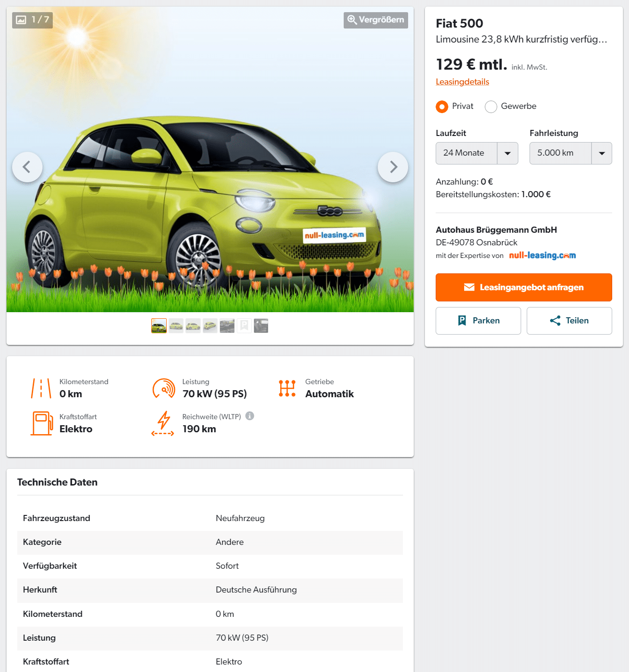629x672 pixels.
Task: Click the 190 km range value
Action: (x=199, y=429)
